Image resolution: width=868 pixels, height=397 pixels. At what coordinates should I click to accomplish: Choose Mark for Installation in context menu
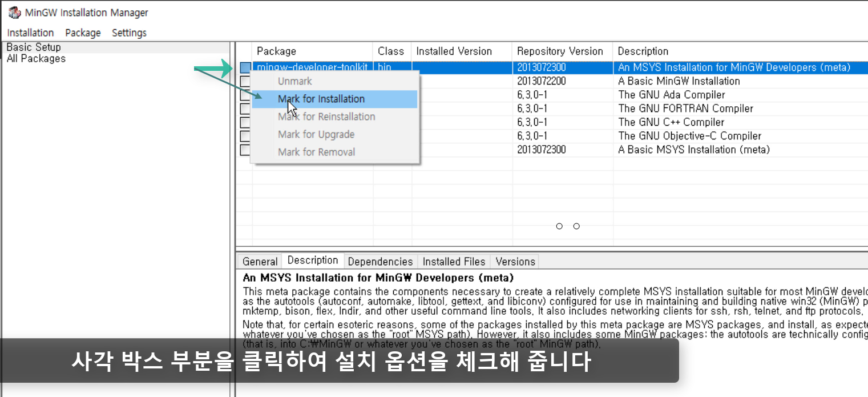(x=334, y=99)
